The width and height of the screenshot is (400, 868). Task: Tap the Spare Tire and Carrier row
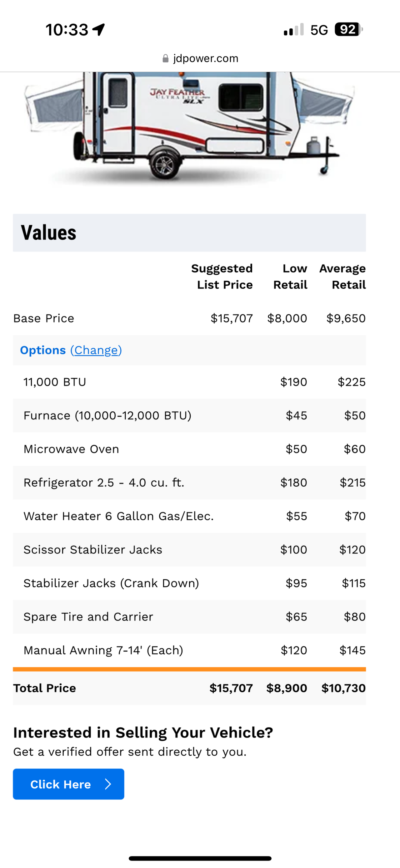pyautogui.click(x=189, y=617)
